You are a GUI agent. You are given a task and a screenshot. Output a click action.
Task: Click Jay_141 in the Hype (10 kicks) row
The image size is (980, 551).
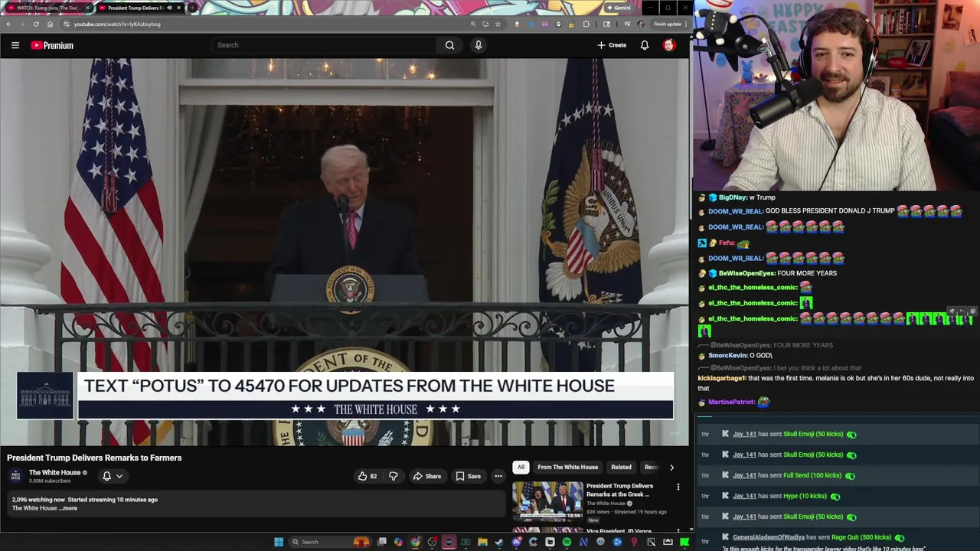pyautogui.click(x=744, y=496)
